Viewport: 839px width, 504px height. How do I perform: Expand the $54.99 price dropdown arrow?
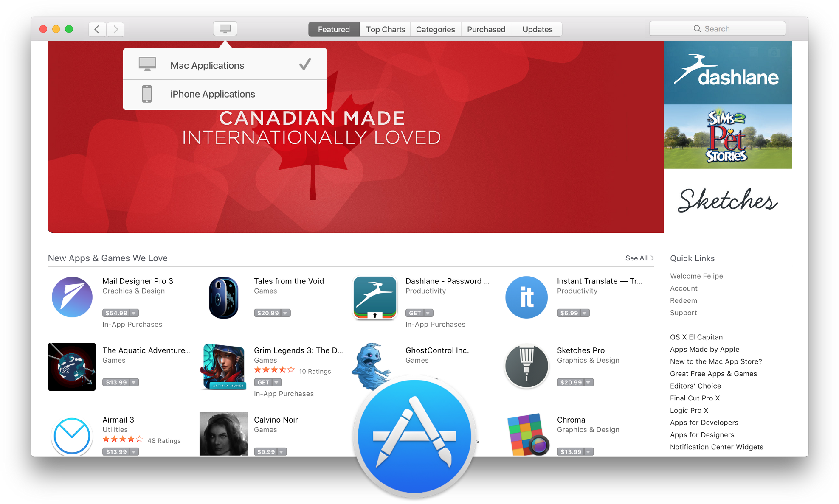pos(134,313)
